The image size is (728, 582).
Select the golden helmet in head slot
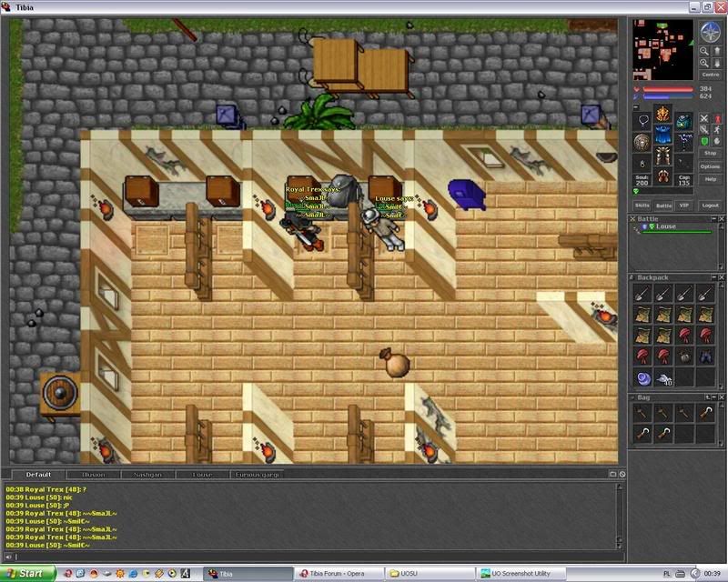(663, 114)
